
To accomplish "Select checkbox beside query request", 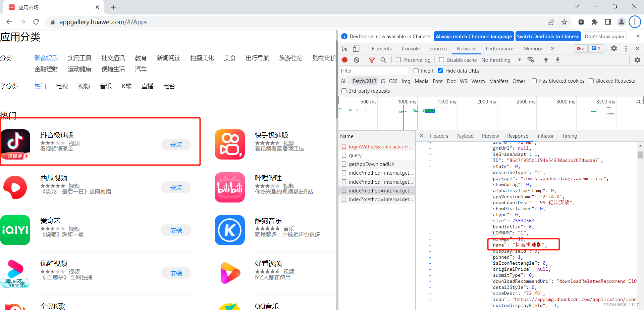I will (x=344, y=156).
